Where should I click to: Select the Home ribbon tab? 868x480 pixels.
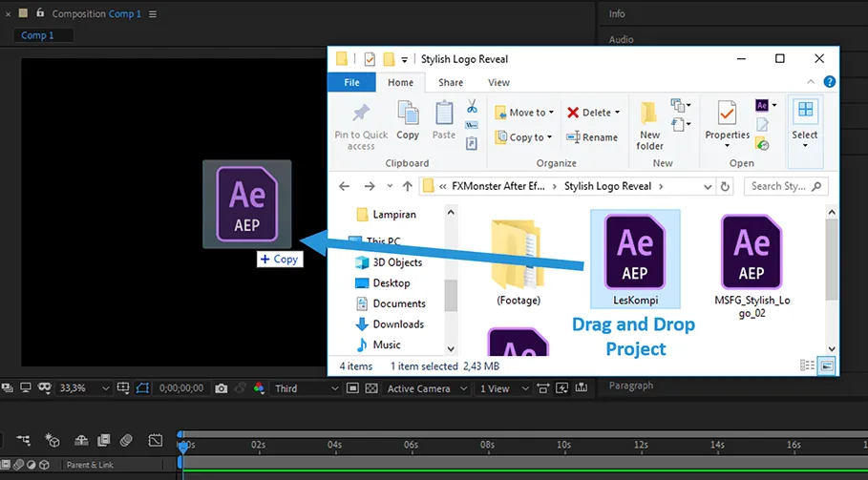400,82
